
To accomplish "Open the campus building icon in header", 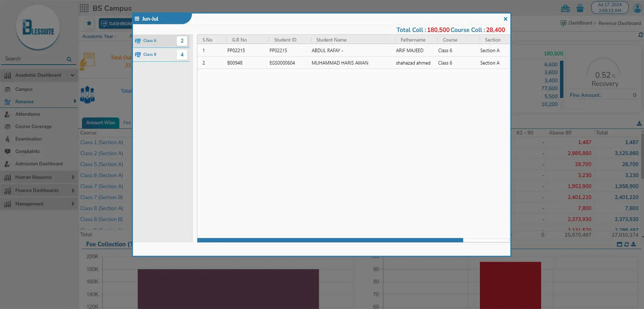I will [x=565, y=8].
